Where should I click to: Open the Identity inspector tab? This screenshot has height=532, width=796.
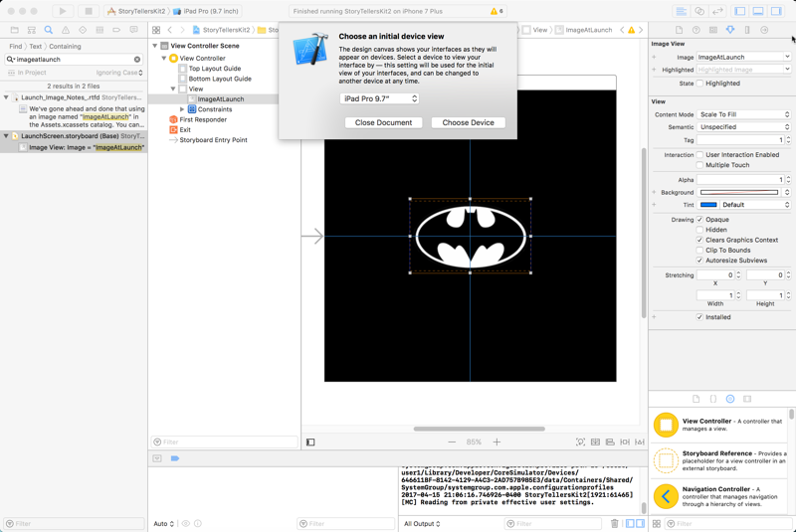[713, 30]
